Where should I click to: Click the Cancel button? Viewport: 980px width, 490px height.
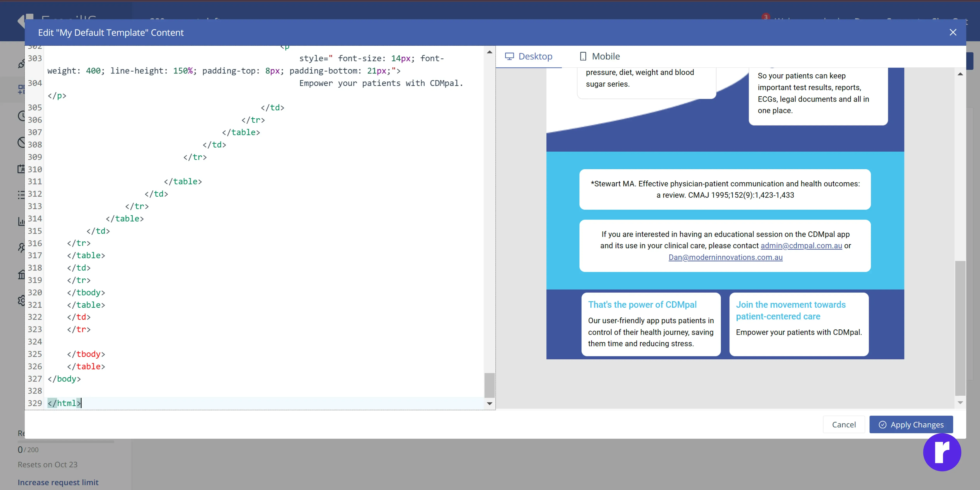tap(843, 424)
